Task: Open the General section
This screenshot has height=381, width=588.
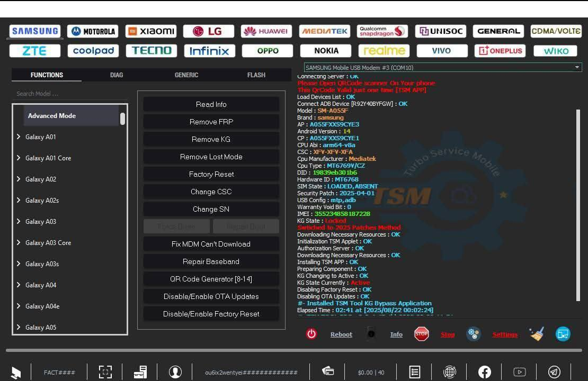Action: (499, 31)
